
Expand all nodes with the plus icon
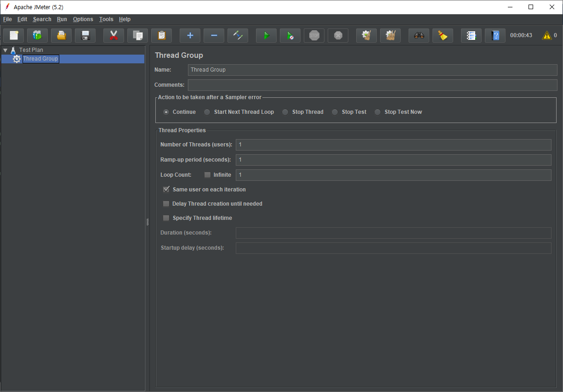(x=190, y=35)
